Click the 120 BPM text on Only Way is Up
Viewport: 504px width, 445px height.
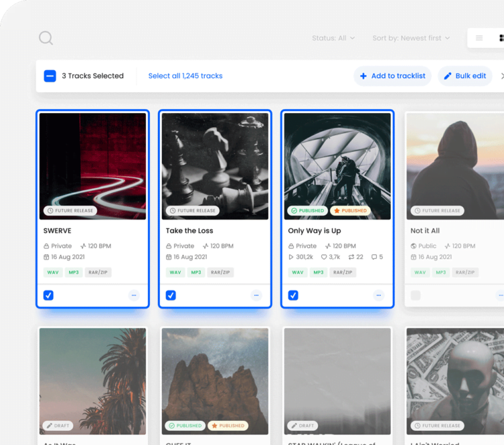[344, 246]
